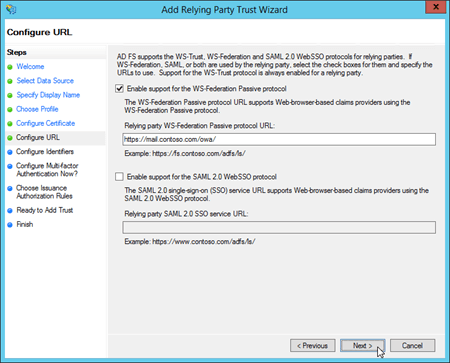
Task: Click the green bullet beside Welcome
Action: point(10,67)
